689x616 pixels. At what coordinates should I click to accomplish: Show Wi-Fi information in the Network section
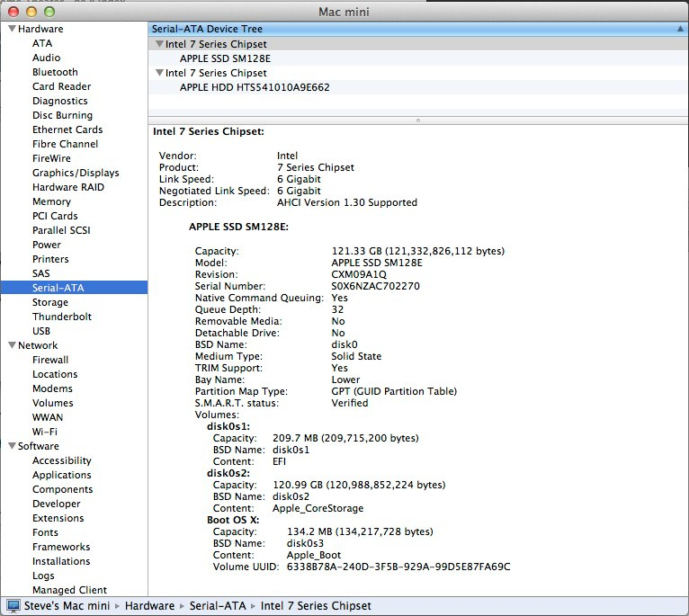[45, 432]
